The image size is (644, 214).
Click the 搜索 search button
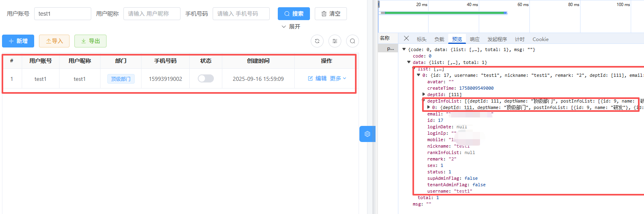pos(293,14)
